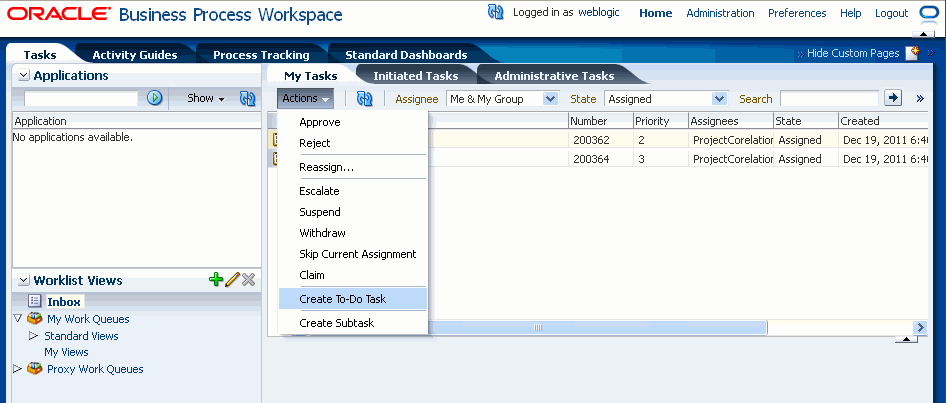
Task: Expand the Standard Views tree node
Action: [33, 335]
